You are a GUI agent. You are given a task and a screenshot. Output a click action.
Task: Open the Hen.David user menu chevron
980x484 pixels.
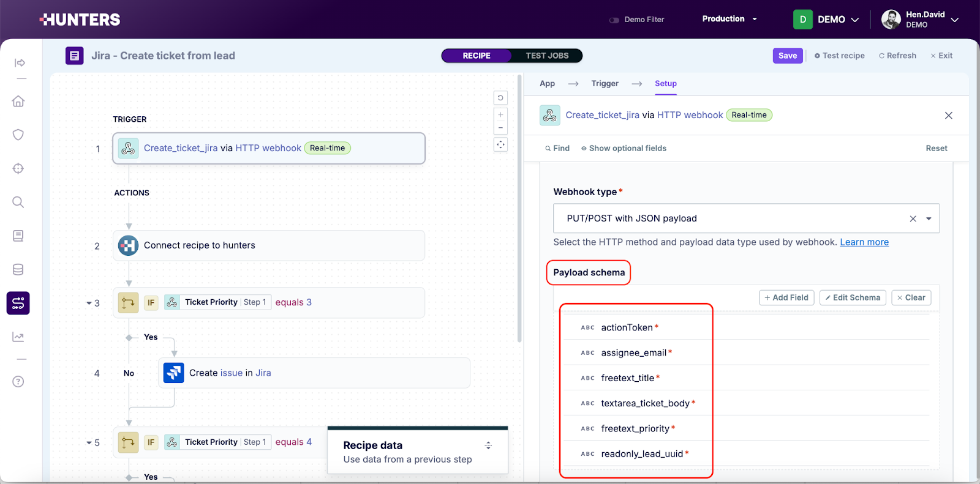coord(954,20)
